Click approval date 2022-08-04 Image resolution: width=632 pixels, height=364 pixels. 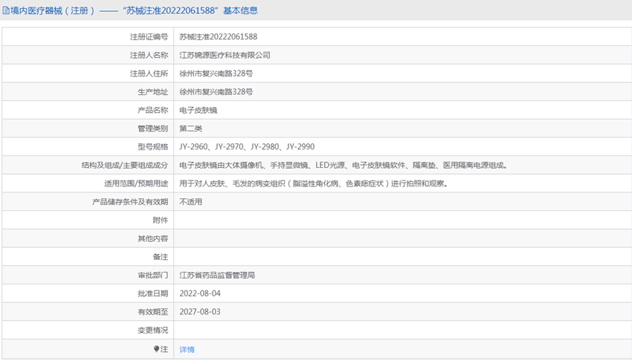200,293
